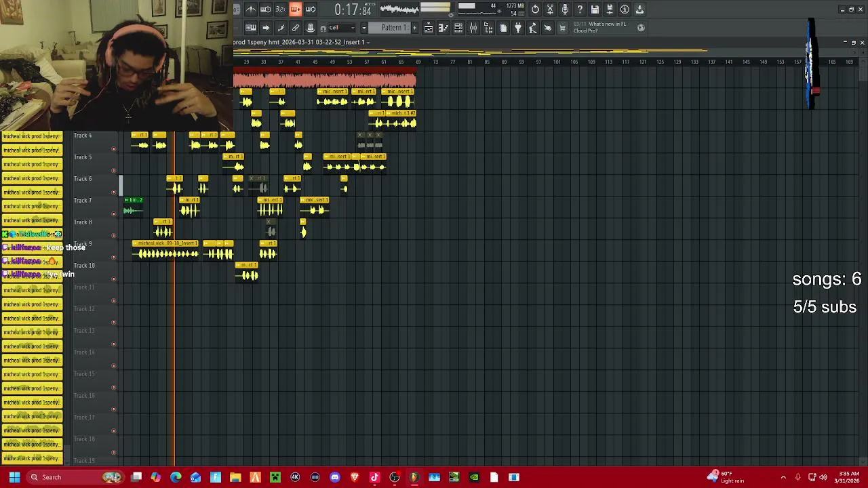The width and height of the screenshot is (868, 488).
Task: Open the help question mark icon
Action: (x=580, y=9)
